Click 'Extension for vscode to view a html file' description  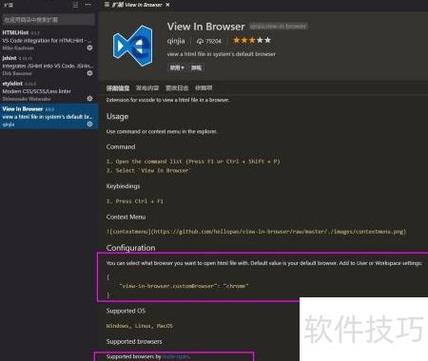pos(168,100)
